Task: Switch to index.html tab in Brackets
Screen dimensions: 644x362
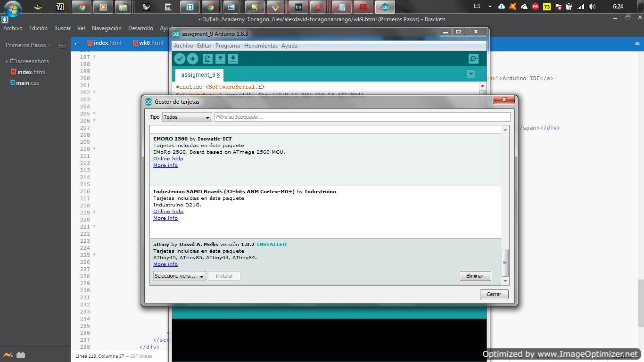Action: click(x=104, y=43)
